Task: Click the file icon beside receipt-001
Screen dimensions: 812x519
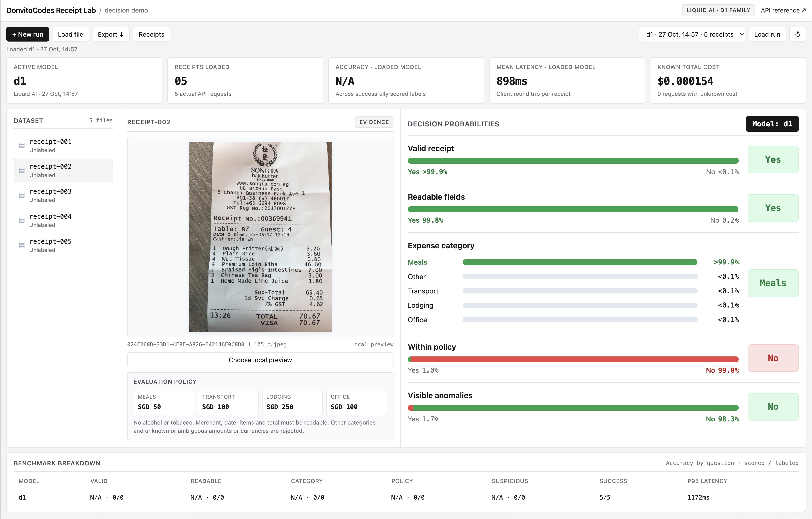Action: tap(22, 146)
